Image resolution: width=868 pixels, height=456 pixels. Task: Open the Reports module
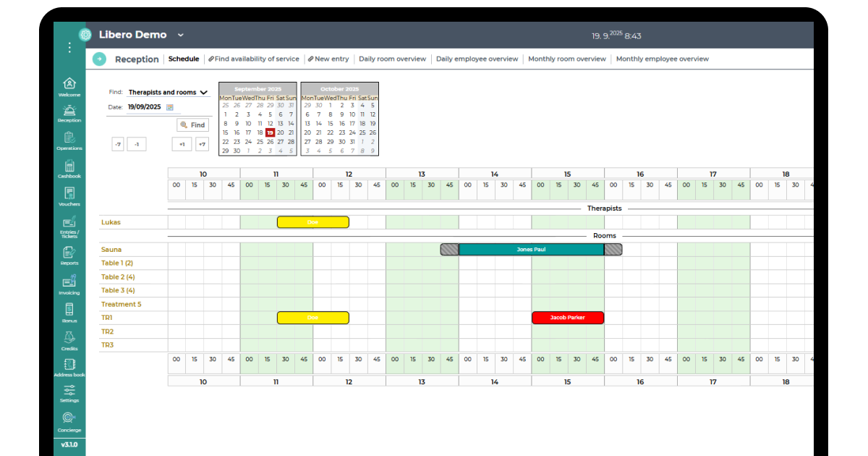69,256
